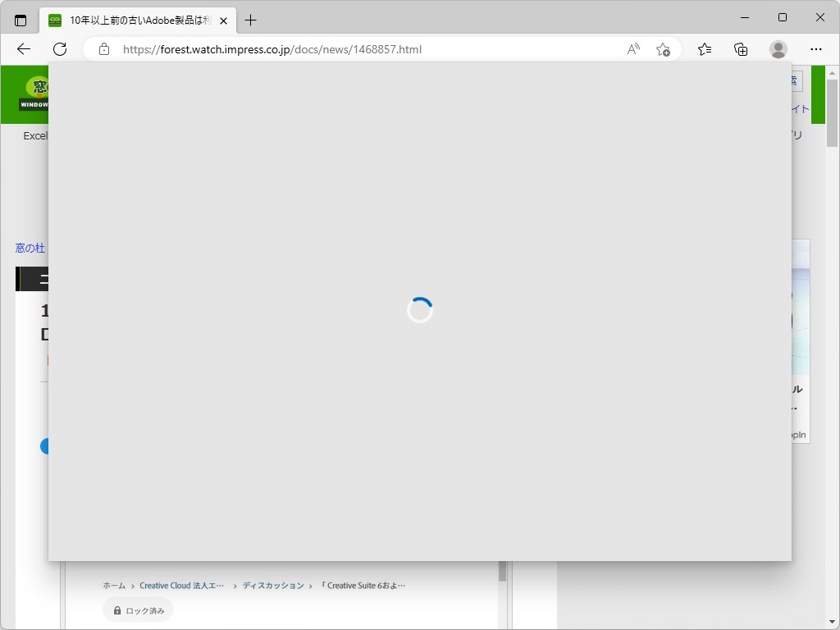Open the Settings and more menu
This screenshot has height=630, width=840.
click(816, 49)
